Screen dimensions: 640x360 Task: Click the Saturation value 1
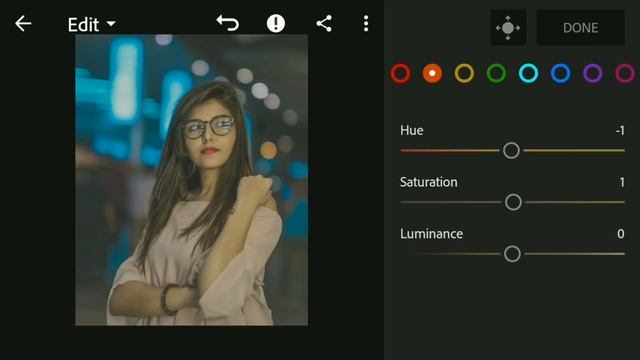tap(622, 182)
